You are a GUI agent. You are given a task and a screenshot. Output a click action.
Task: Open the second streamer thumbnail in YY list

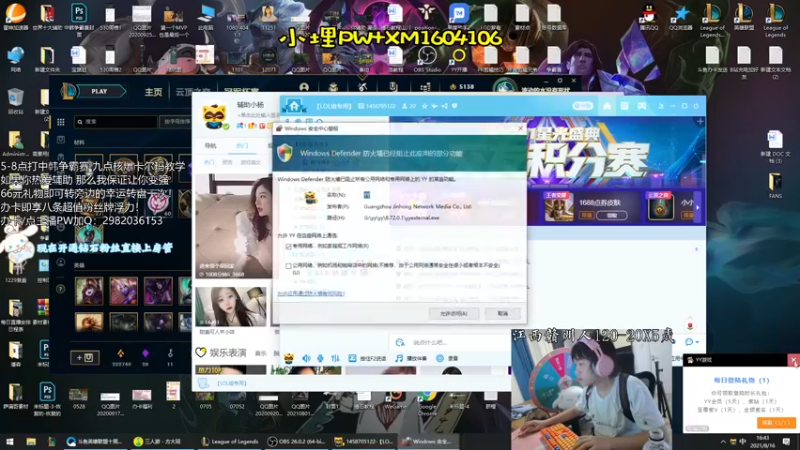231,306
